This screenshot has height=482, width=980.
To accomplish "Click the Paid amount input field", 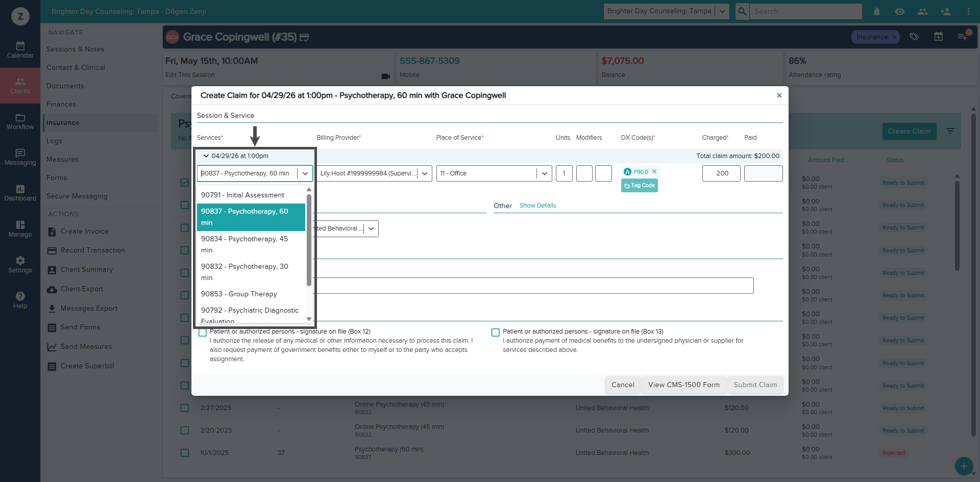I will 763,173.
